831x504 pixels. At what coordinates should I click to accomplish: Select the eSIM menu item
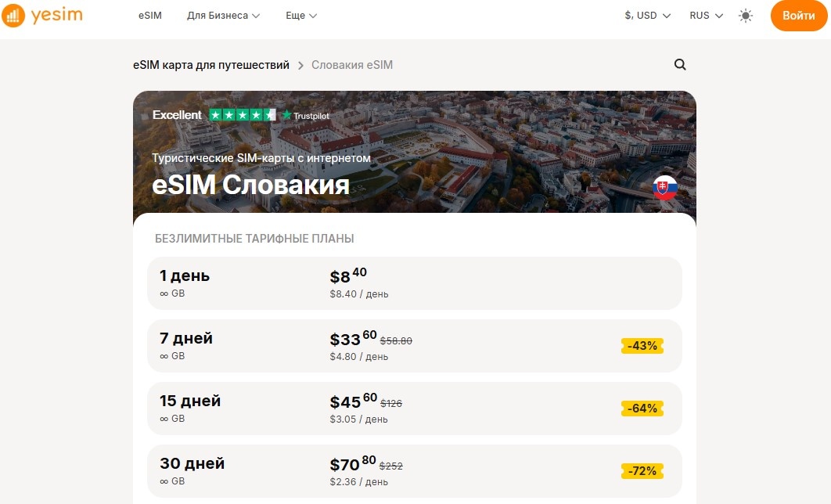[149, 15]
